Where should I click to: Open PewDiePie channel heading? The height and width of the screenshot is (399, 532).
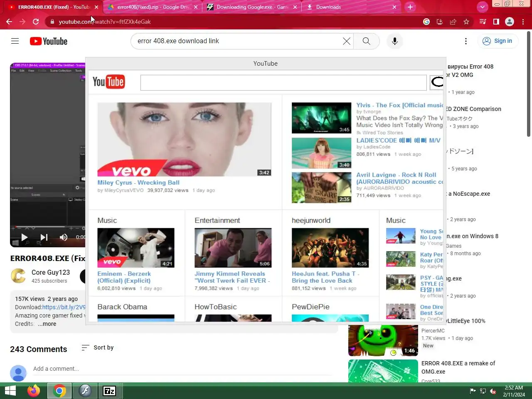(x=310, y=307)
